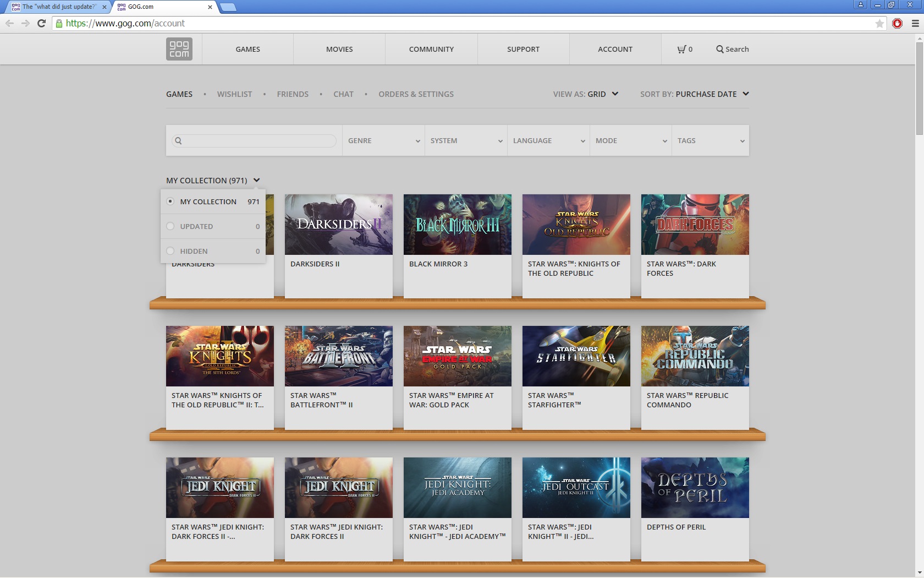This screenshot has height=578, width=924.
Task: Click the page vertical scrollbar thumb
Action: [919, 88]
